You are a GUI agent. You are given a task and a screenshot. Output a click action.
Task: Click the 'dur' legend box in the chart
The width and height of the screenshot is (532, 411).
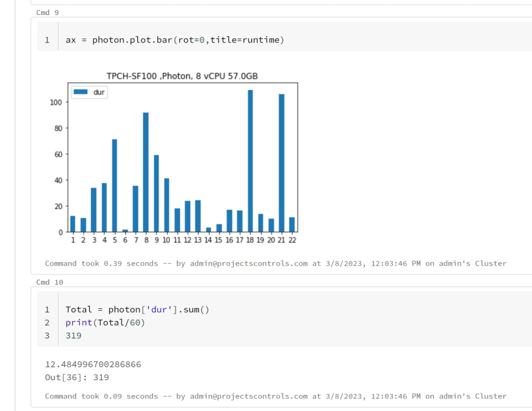tap(88, 92)
